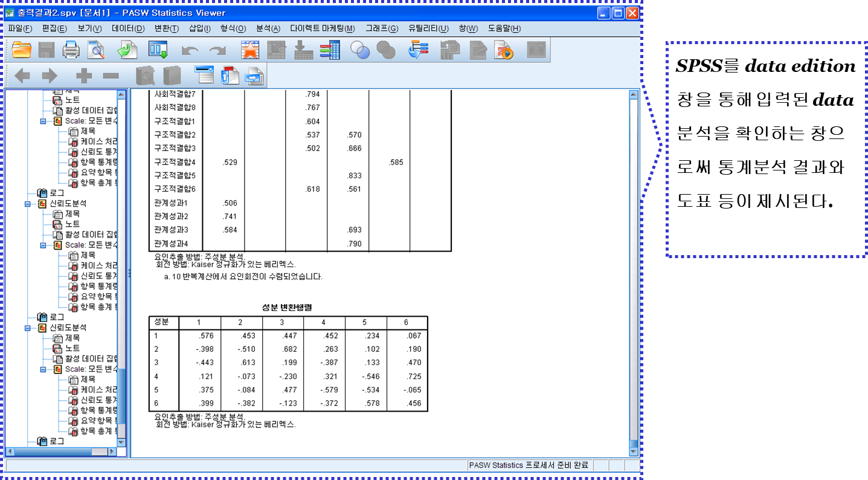Click the Collapse minus icon in outline toolbar
Viewport: 868px width, 480px height.
[111, 76]
